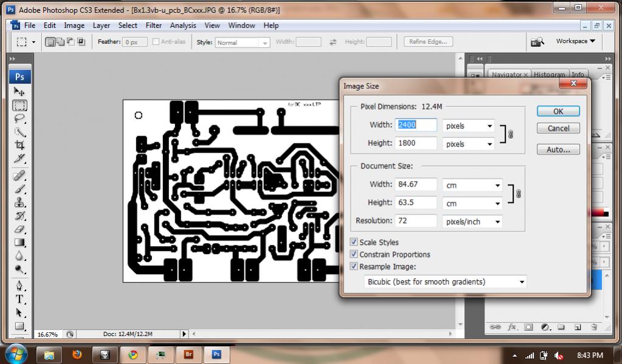Select the Slice tool

click(19, 159)
